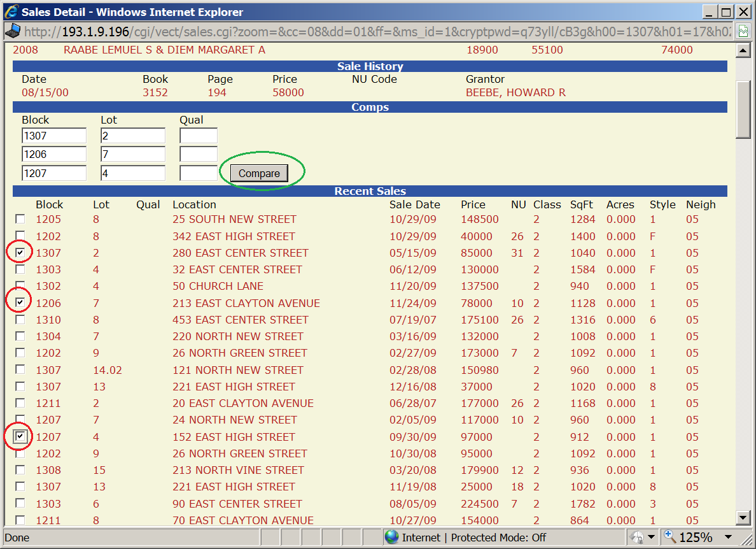Uncheck the box for 152 East High Street

(x=20, y=436)
